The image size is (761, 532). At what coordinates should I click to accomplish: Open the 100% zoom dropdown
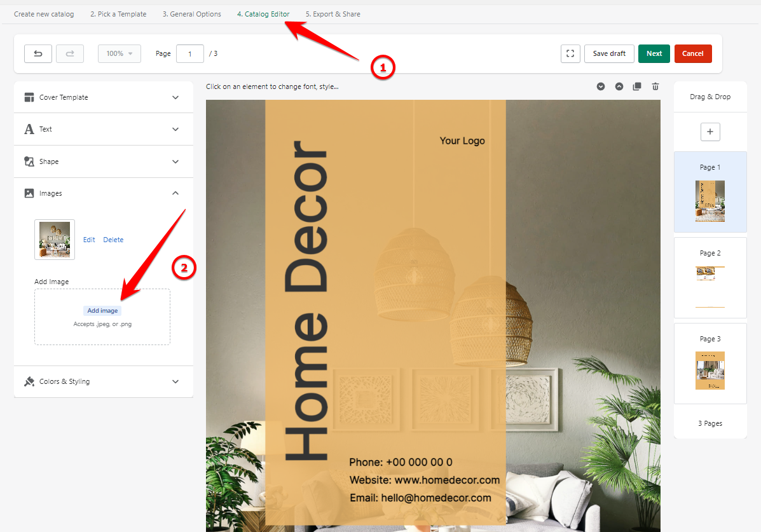point(120,53)
